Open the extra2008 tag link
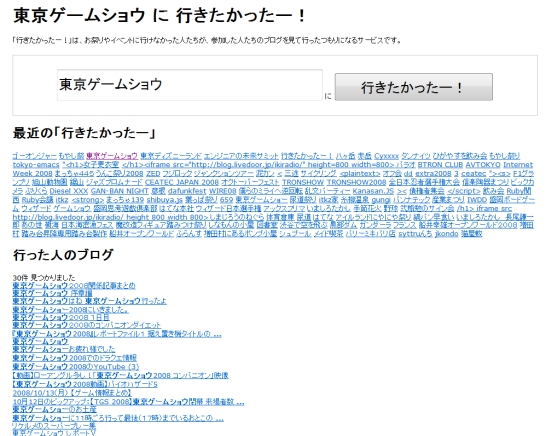The width and height of the screenshot is (550, 436). [433, 173]
